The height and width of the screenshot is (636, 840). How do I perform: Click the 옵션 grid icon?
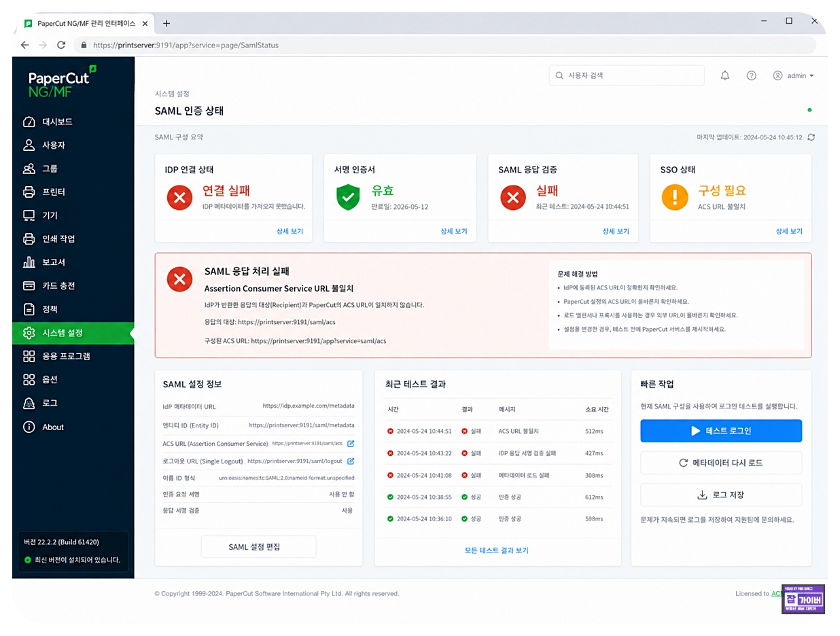[x=29, y=379]
